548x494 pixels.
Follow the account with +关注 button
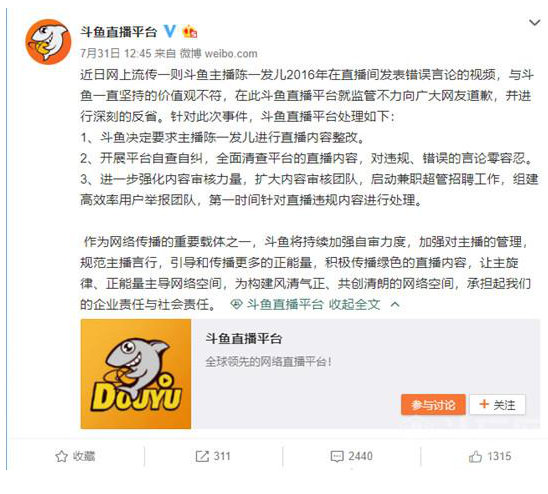tap(497, 405)
